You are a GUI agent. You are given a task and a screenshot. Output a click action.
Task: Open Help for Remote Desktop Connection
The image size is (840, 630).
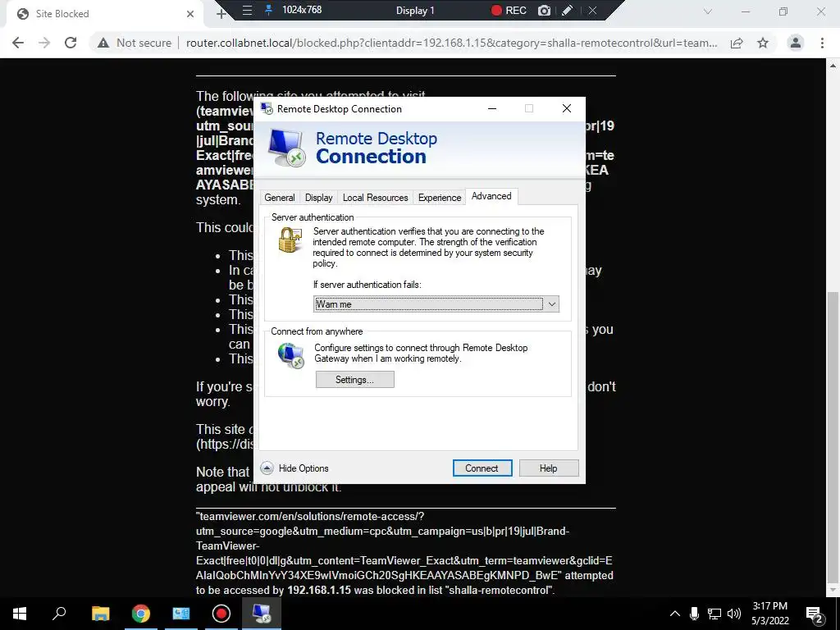coord(549,468)
